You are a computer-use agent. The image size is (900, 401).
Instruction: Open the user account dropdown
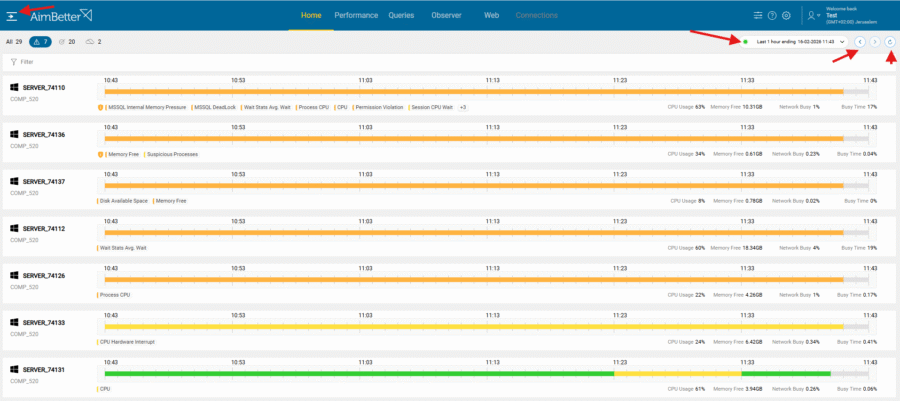[814, 16]
